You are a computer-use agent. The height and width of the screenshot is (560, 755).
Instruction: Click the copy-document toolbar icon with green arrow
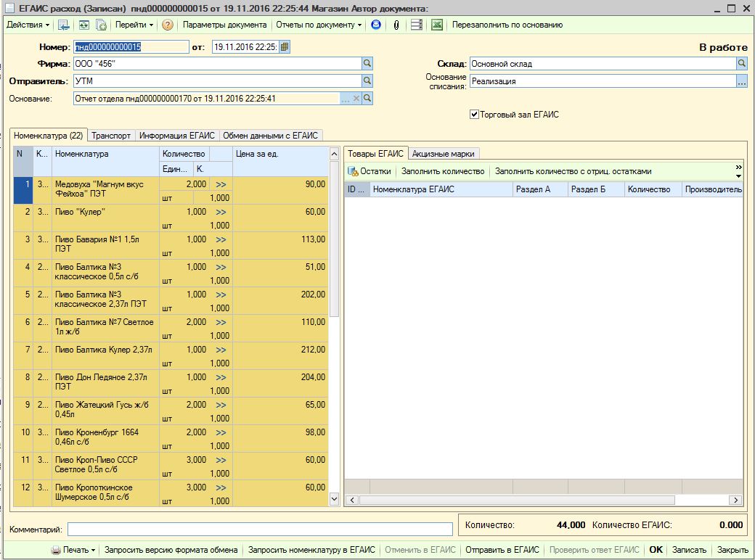(x=101, y=25)
